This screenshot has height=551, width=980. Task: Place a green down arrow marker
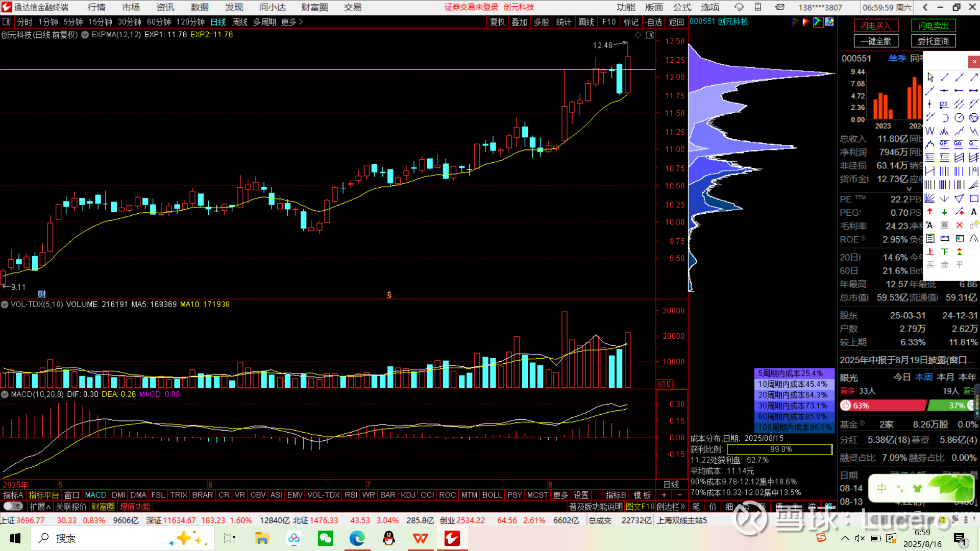944,212
